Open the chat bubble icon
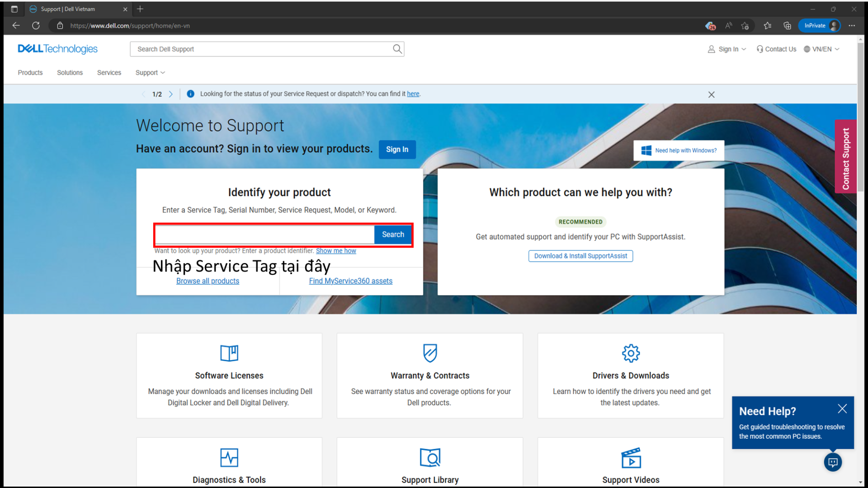This screenshot has height=488, width=868. tap(833, 462)
